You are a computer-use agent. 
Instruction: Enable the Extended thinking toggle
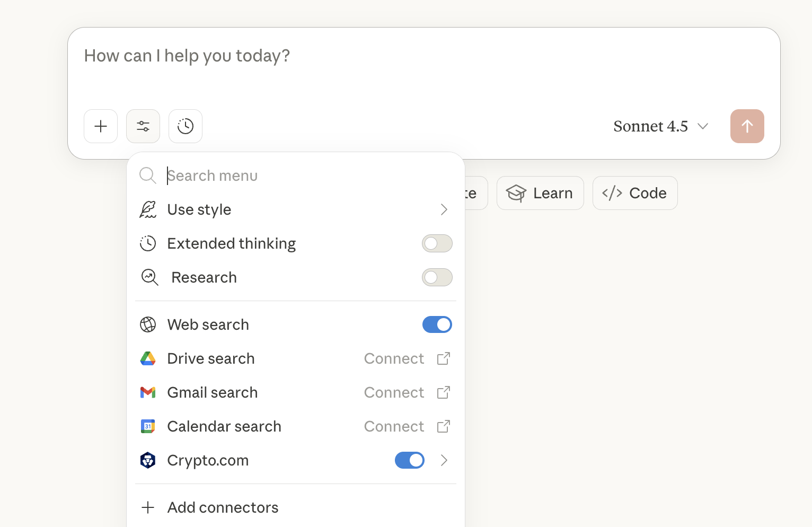point(437,243)
